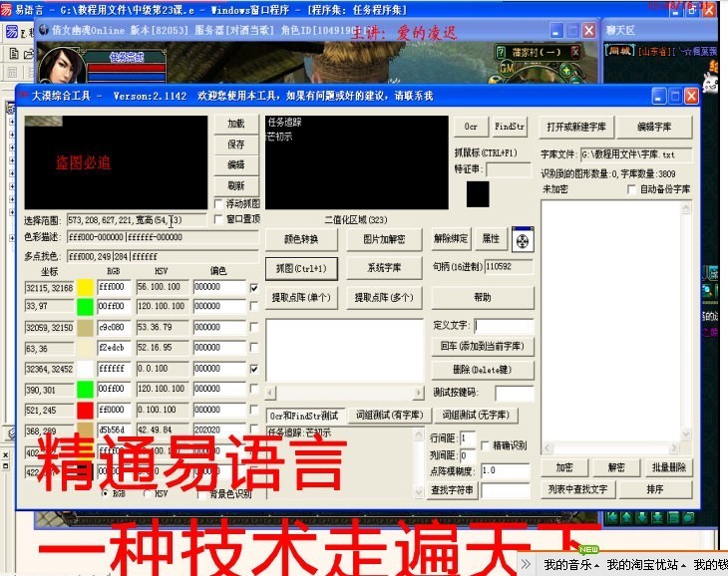Click the 测试按键码 input field
Screen dimensions: 728x576
(515, 394)
